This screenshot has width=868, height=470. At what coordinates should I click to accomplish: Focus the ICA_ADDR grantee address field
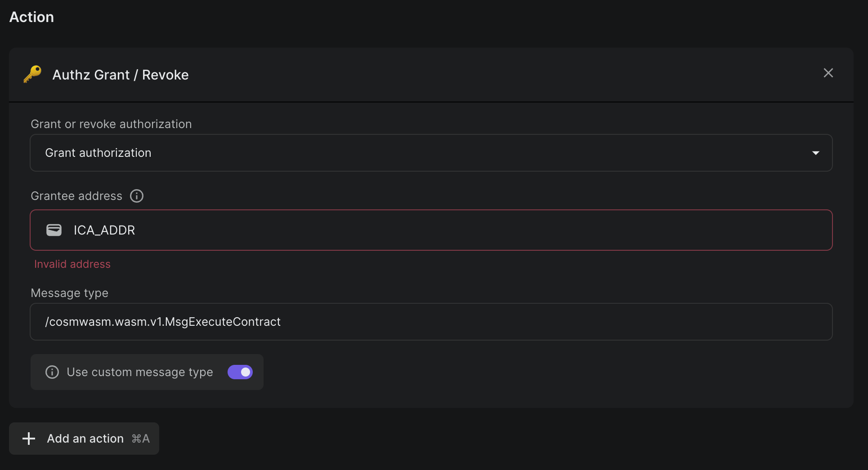point(431,230)
